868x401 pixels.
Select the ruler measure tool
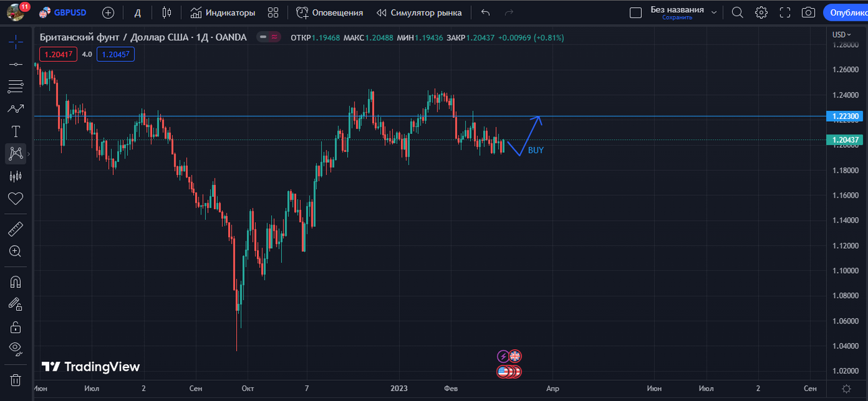(x=15, y=229)
